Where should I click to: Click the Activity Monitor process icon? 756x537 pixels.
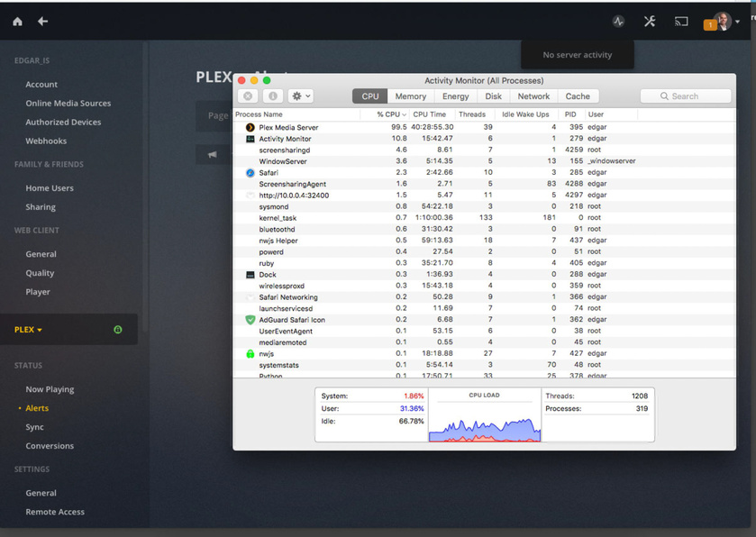pyautogui.click(x=250, y=139)
